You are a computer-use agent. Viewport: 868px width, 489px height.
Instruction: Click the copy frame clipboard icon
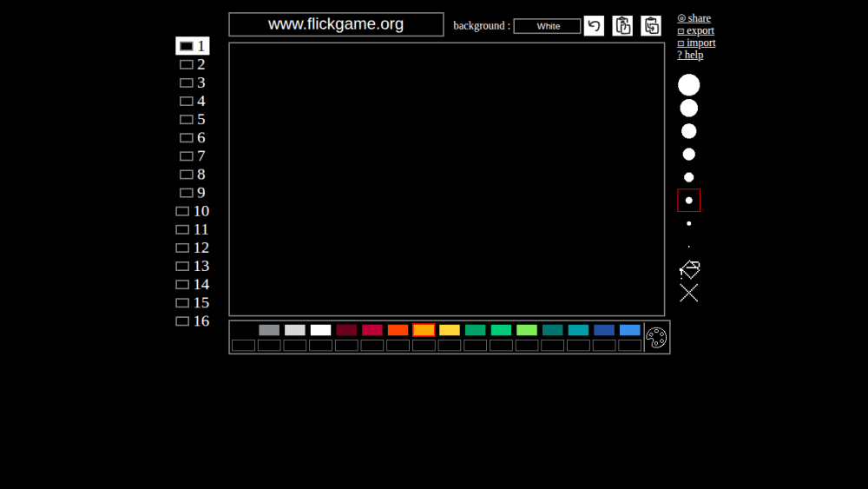tap(622, 25)
